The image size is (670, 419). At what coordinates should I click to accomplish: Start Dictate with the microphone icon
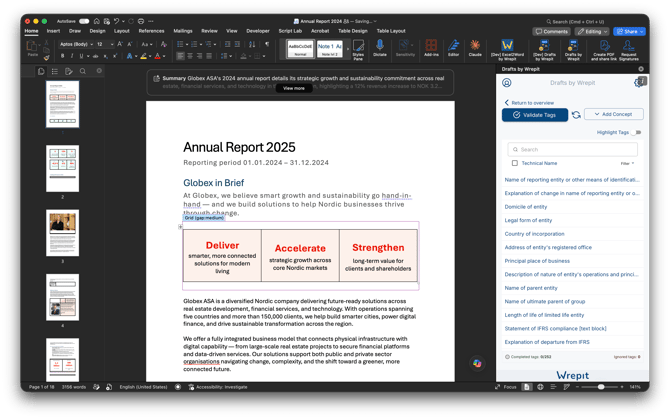pyautogui.click(x=379, y=48)
